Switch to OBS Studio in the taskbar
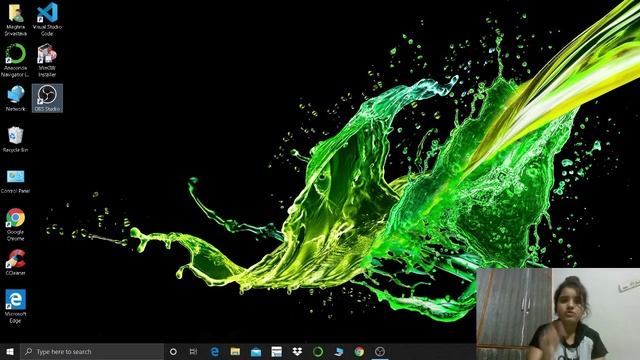 coord(380,351)
